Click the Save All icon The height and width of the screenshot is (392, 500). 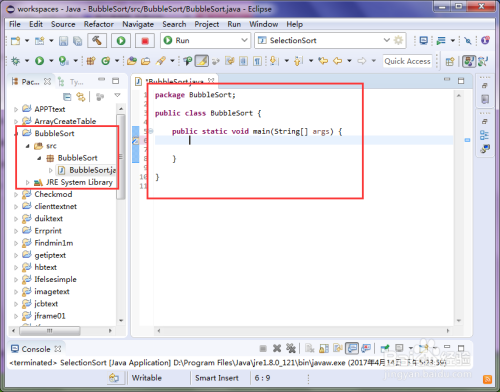(x=77, y=41)
